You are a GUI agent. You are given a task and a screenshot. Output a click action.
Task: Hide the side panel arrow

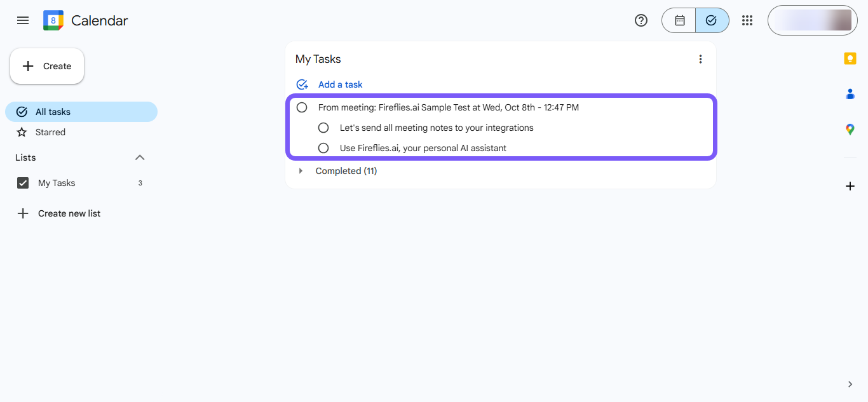tap(850, 384)
